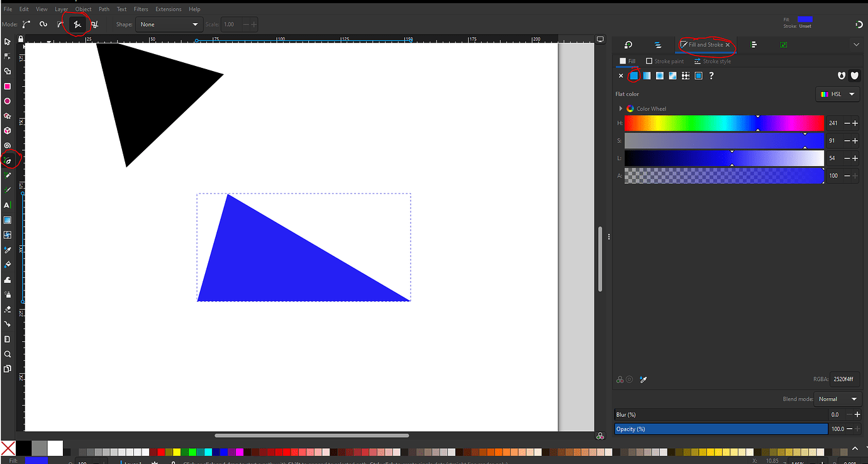Select the Text tool

pos(8,204)
